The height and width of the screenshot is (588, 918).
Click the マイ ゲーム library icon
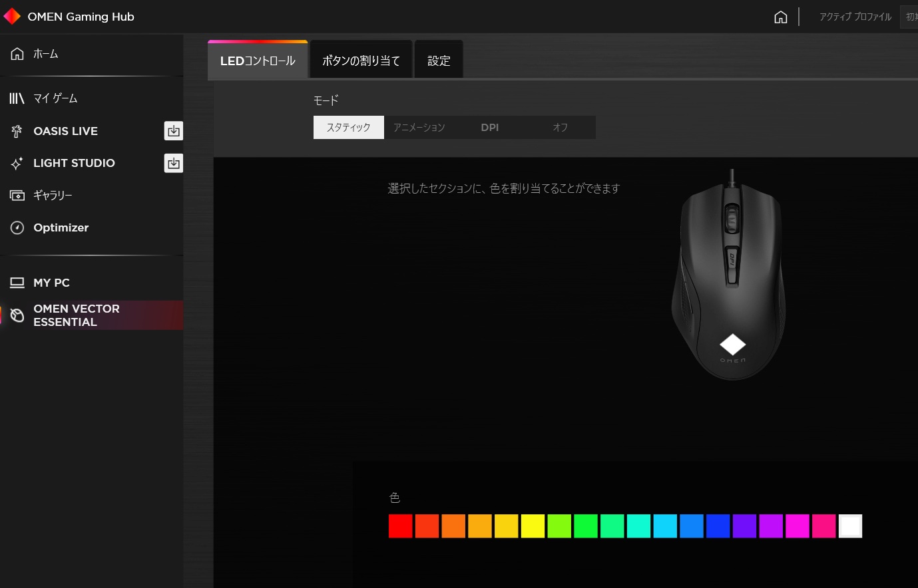pyautogui.click(x=17, y=98)
